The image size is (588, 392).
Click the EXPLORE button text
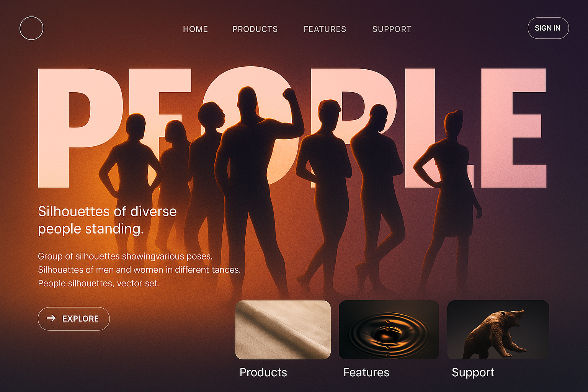pos(80,318)
